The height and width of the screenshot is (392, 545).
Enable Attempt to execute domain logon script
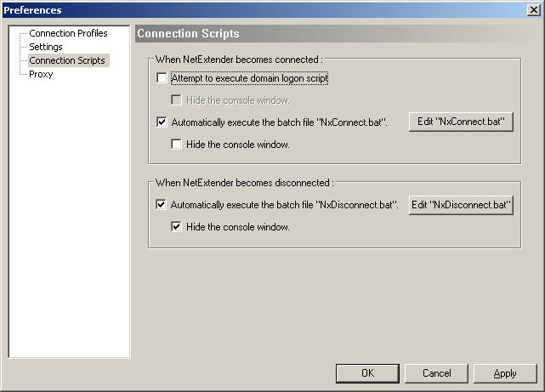[x=162, y=78]
